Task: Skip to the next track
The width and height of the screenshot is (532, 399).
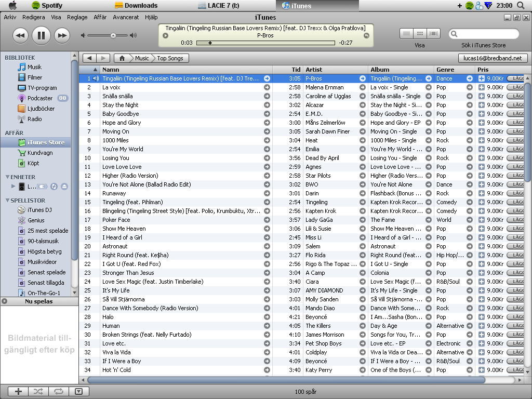Action: click(x=62, y=35)
